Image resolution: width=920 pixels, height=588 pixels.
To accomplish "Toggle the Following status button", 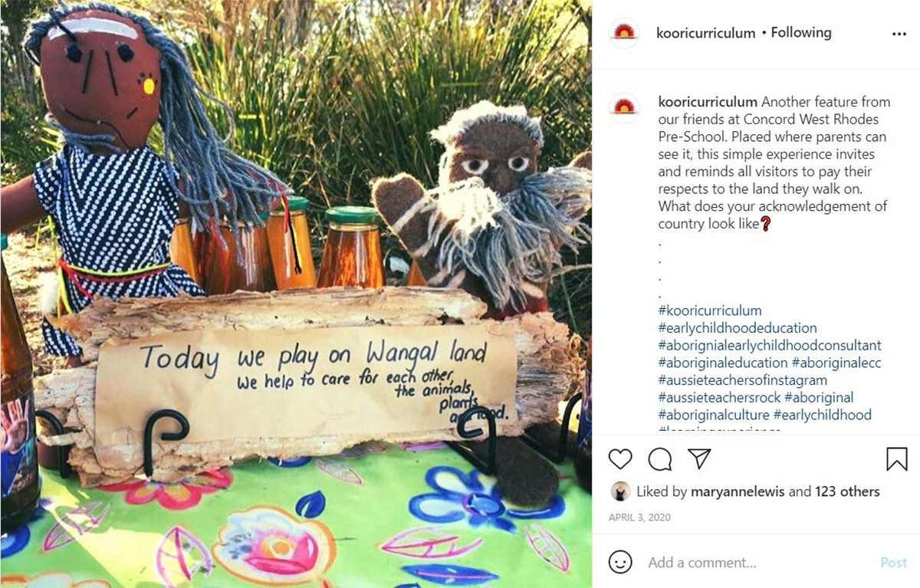I will click(801, 33).
